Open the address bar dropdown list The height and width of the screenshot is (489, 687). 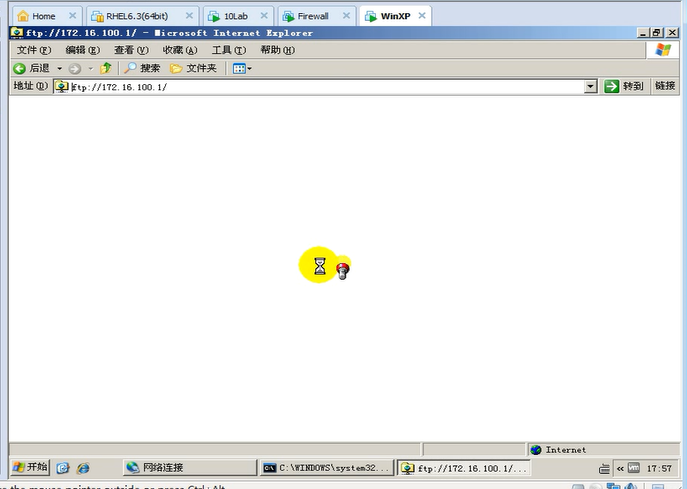point(590,87)
